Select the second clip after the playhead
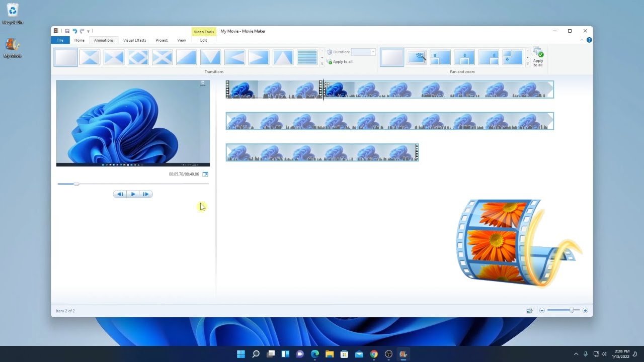The width and height of the screenshot is (644, 362). coord(439,89)
